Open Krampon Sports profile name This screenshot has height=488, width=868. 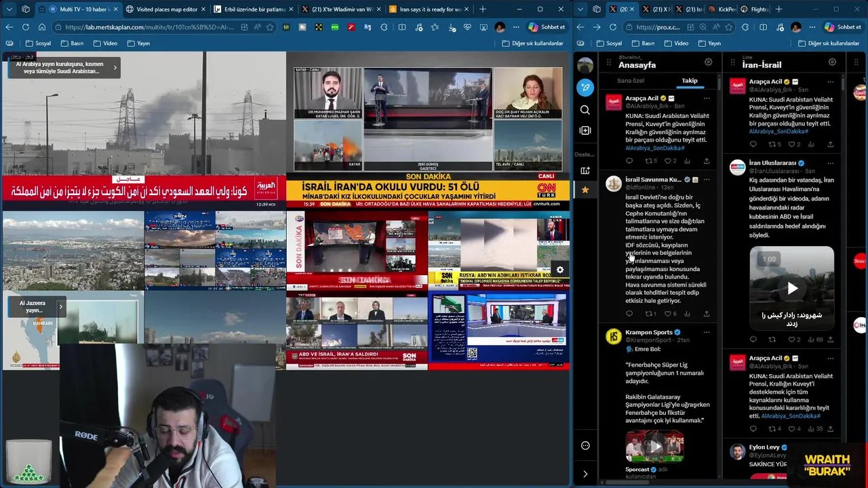(648, 332)
